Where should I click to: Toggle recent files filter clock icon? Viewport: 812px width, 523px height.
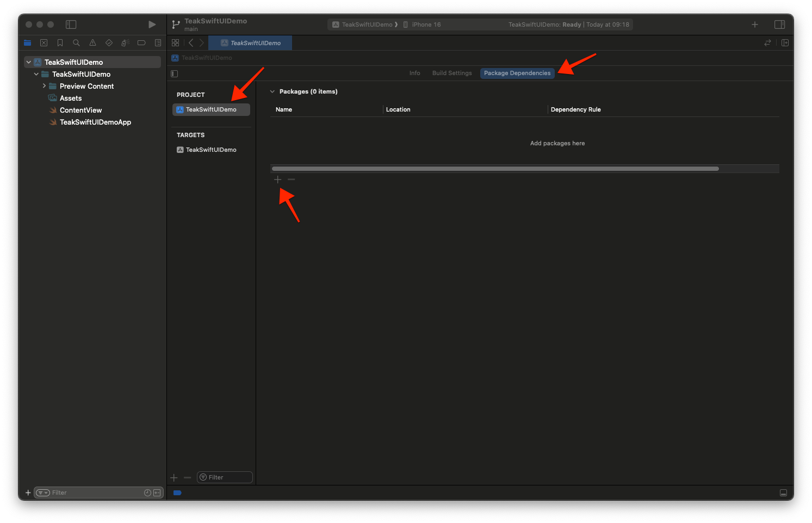[147, 493]
